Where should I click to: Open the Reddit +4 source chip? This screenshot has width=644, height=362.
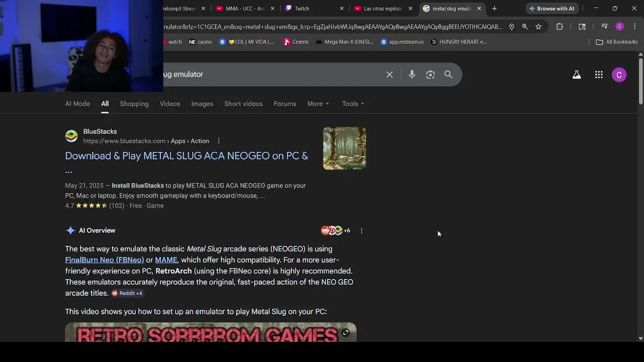click(127, 293)
